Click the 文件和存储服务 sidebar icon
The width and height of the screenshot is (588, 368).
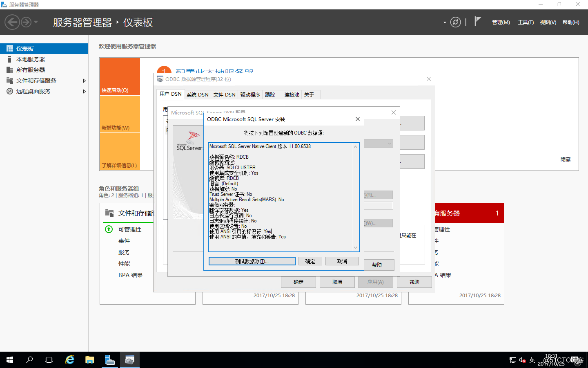click(10, 81)
